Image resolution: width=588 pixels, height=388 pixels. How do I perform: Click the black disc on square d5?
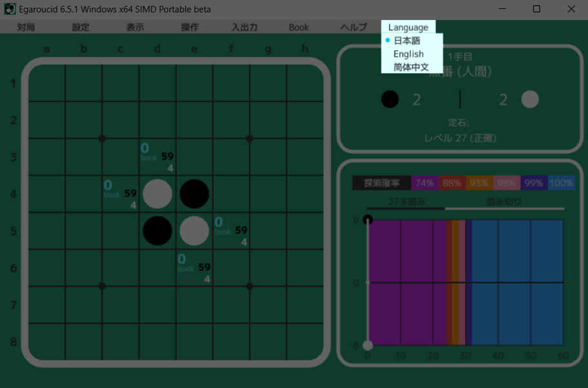click(x=157, y=231)
